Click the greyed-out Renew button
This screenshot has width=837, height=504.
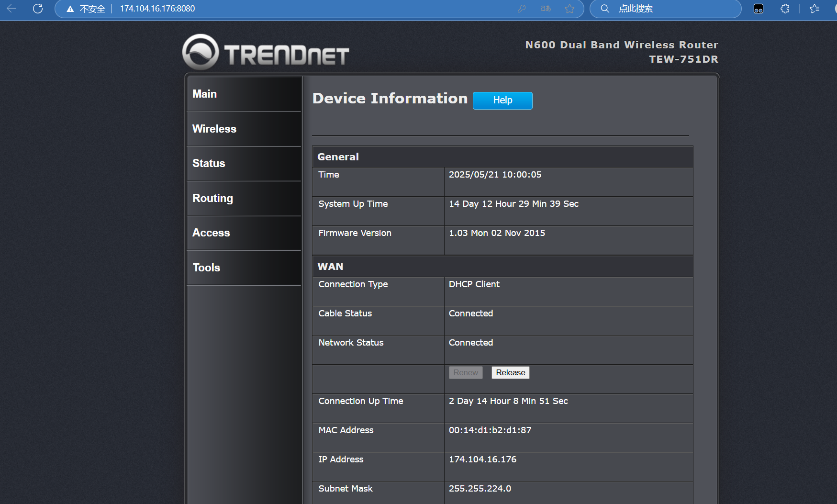(x=466, y=372)
